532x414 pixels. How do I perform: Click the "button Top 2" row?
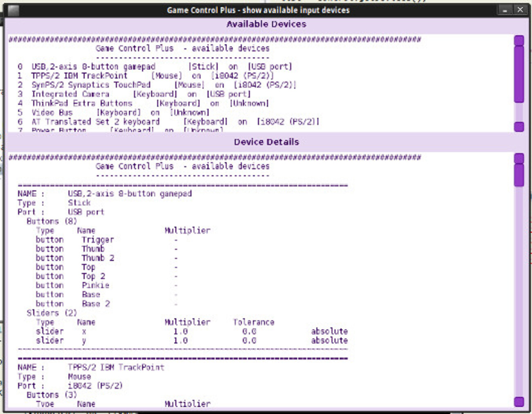click(x=107, y=277)
